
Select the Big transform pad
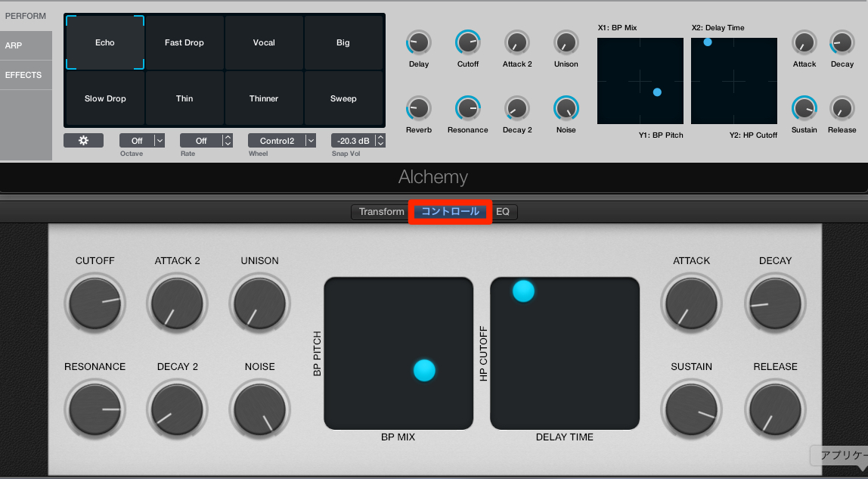point(343,42)
